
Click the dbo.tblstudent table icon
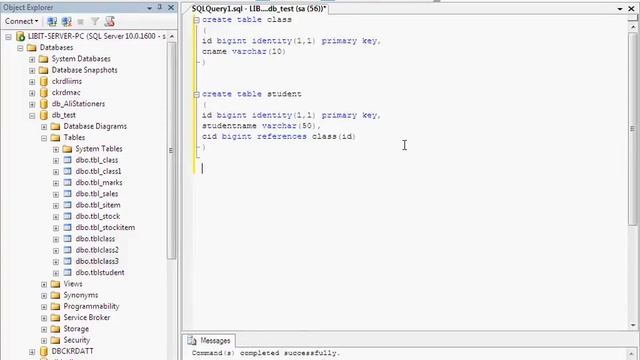pyautogui.click(x=67, y=272)
